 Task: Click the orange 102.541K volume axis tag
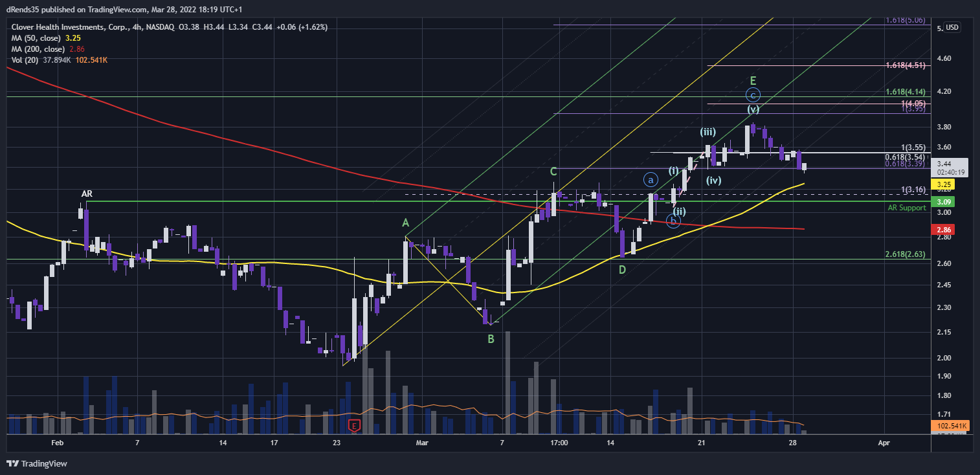950,426
